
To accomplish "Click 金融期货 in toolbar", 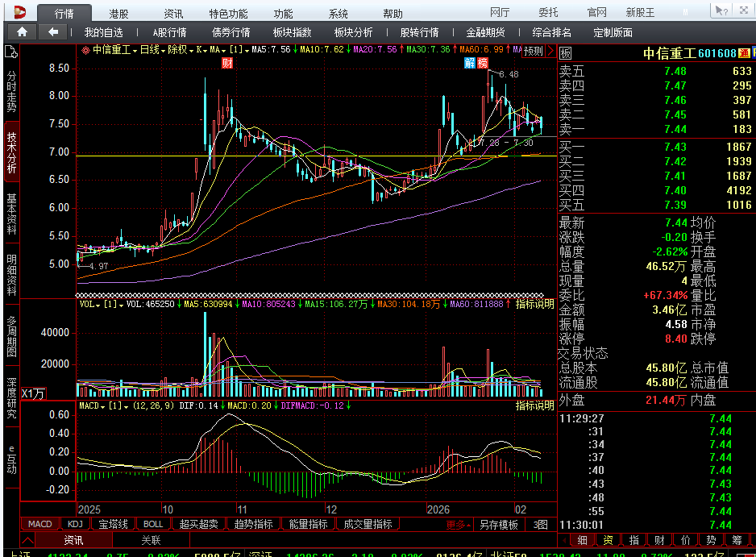I will point(485,32).
